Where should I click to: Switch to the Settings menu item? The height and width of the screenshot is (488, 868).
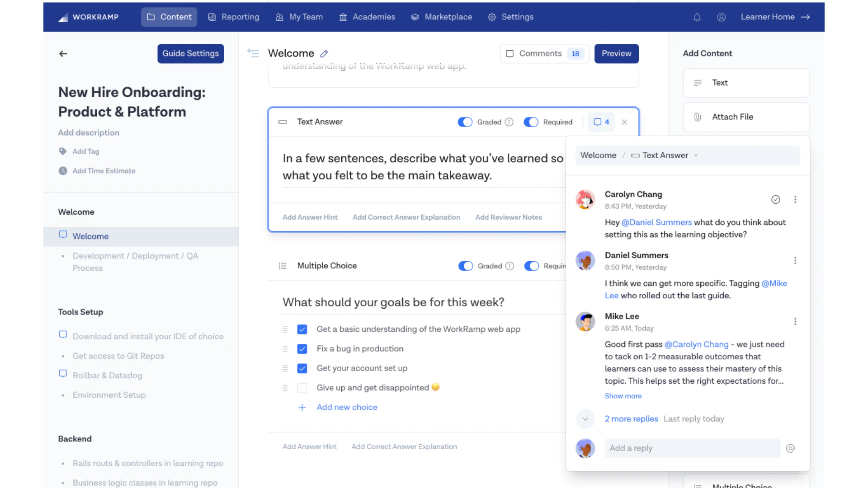[511, 17]
